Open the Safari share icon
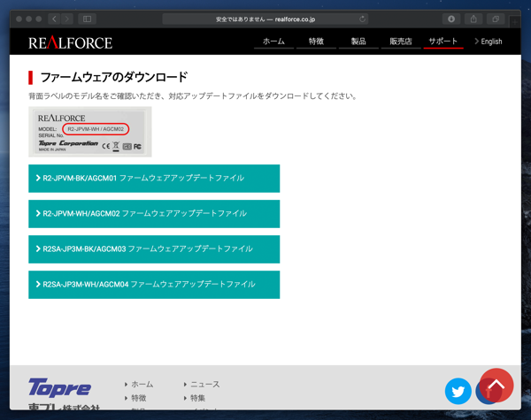Image resolution: width=531 pixels, height=420 pixels. pos(473,19)
